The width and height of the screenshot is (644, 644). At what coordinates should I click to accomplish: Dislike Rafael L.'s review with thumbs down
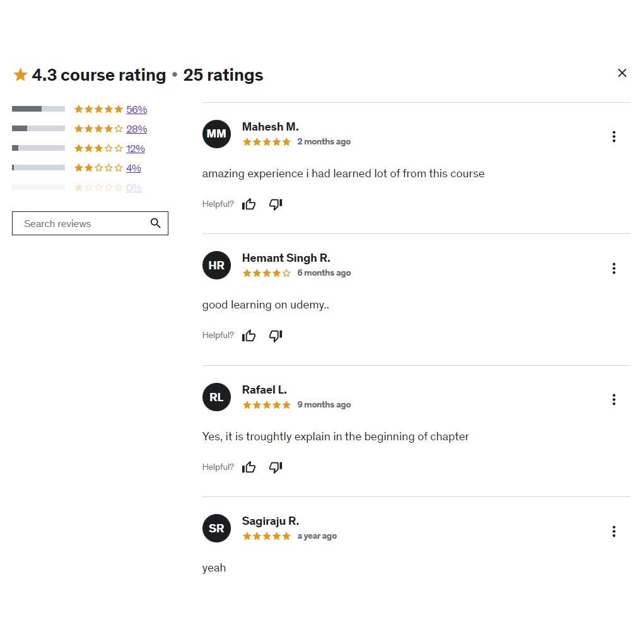[276, 467]
